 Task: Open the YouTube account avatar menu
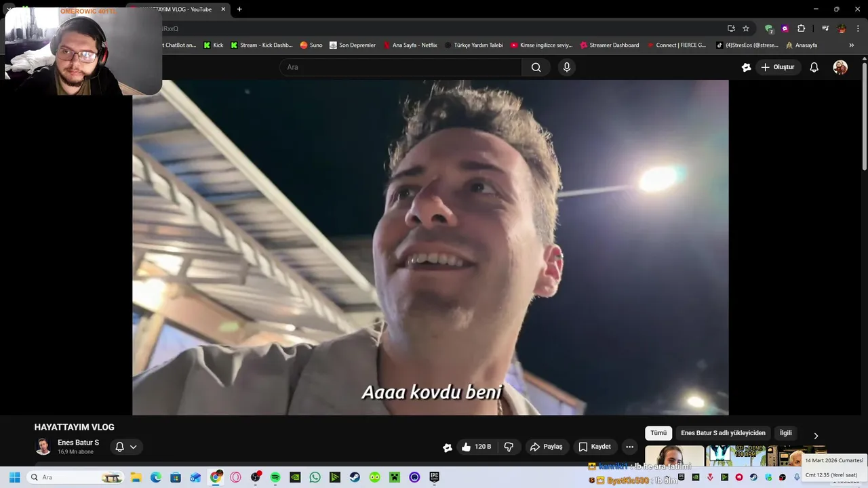(x=840, y=67)
